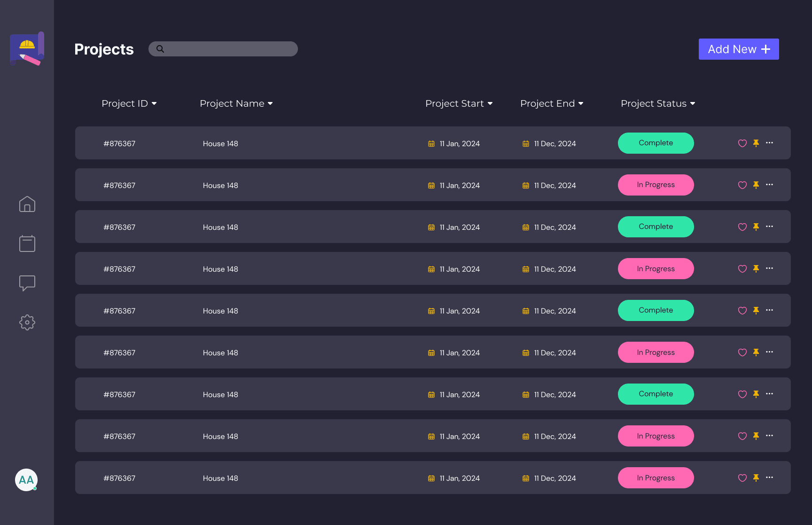This screenshot has height=525, width=812.
Task: Favorite the first row with heart icon
Action: click(x=742, y=143)
